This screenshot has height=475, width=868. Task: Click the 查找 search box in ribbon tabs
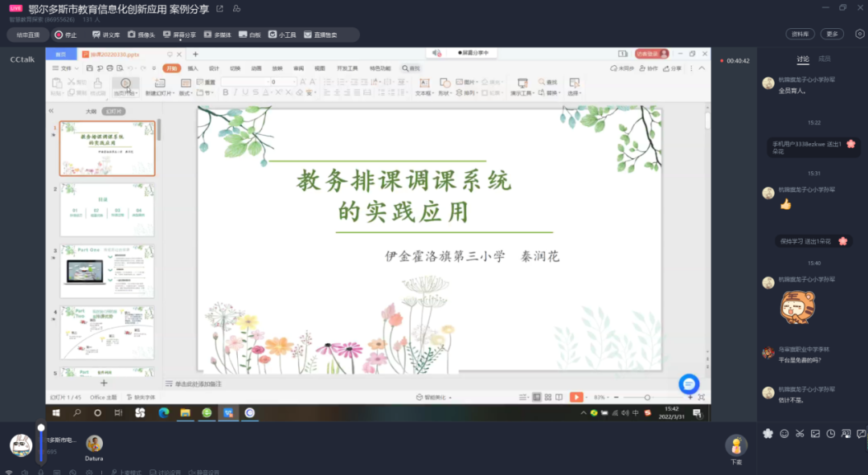(x=411, y=68)
